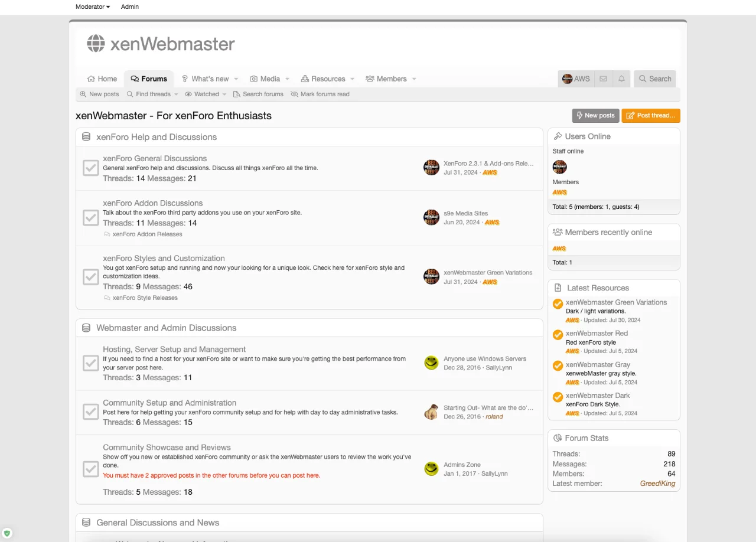Open the xenForo Addon Releases sub-forum link
The width and height of the screenshot is (756, 542).
click(x=147, y=234)
